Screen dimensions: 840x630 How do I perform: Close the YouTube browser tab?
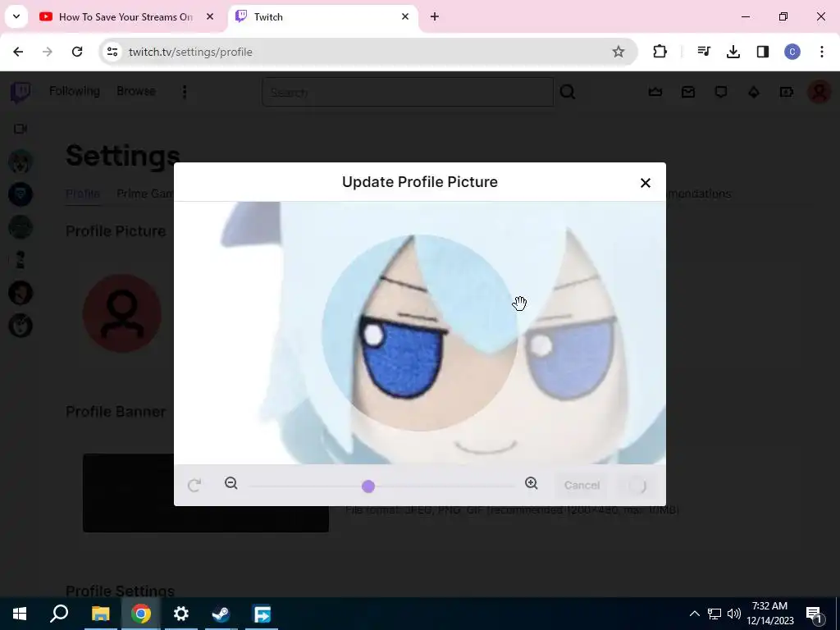pyautogui.click(x=210, y=16)
